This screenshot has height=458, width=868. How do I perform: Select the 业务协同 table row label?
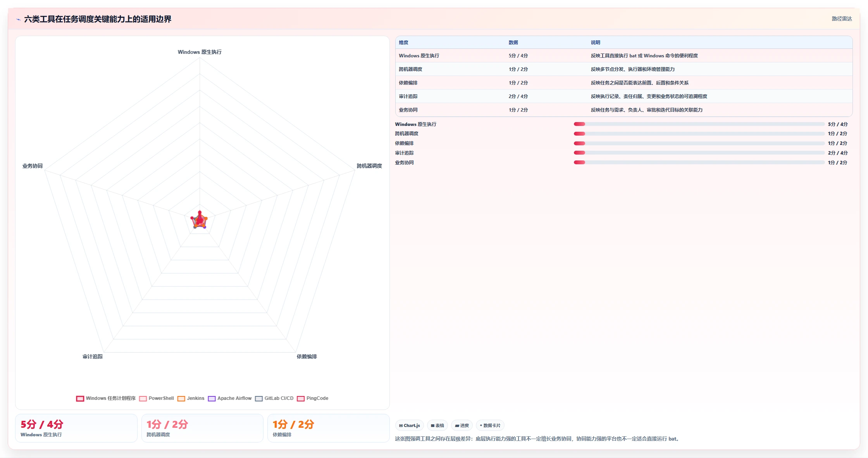pos(408,110)
